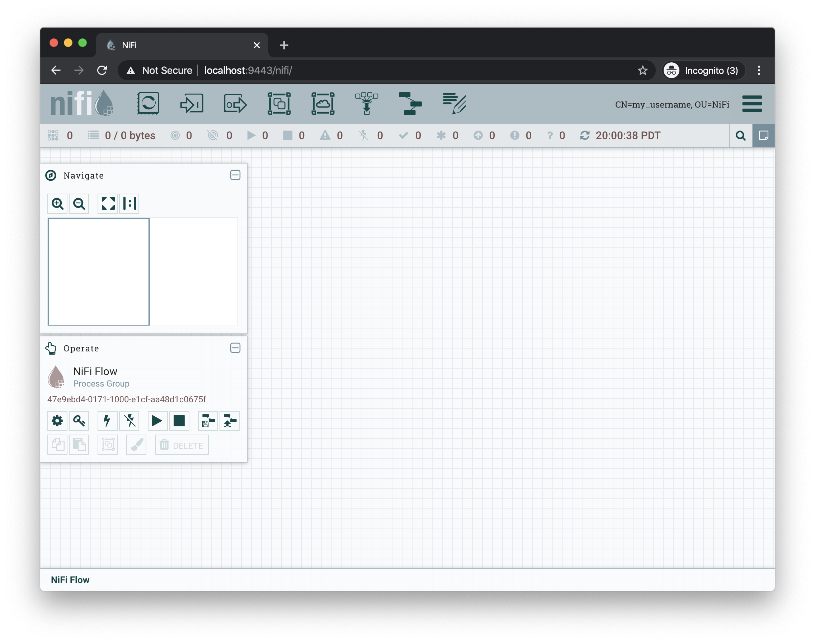
Task: Open the flow search magnifier
Action: pyautogui.click(x=740, y=135)
